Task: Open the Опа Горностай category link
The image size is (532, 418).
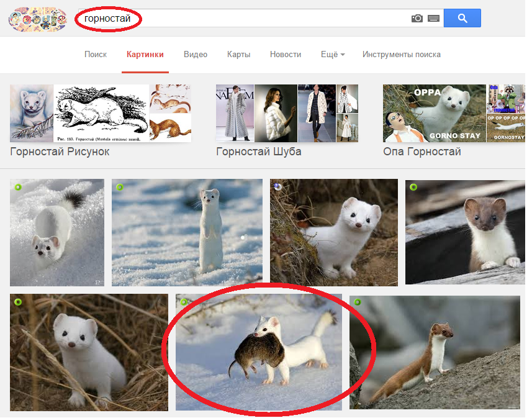Action: click(x=422, y=152)
